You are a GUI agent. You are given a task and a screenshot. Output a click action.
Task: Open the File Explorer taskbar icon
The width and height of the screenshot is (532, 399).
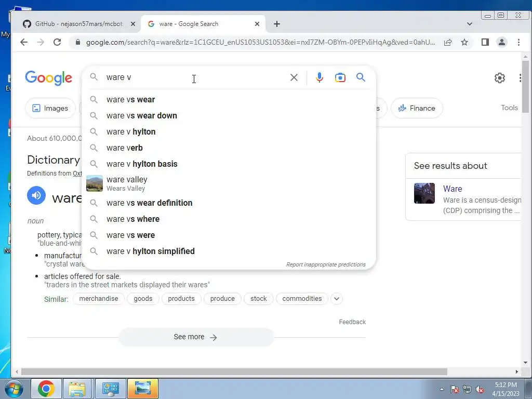(77, 389)
